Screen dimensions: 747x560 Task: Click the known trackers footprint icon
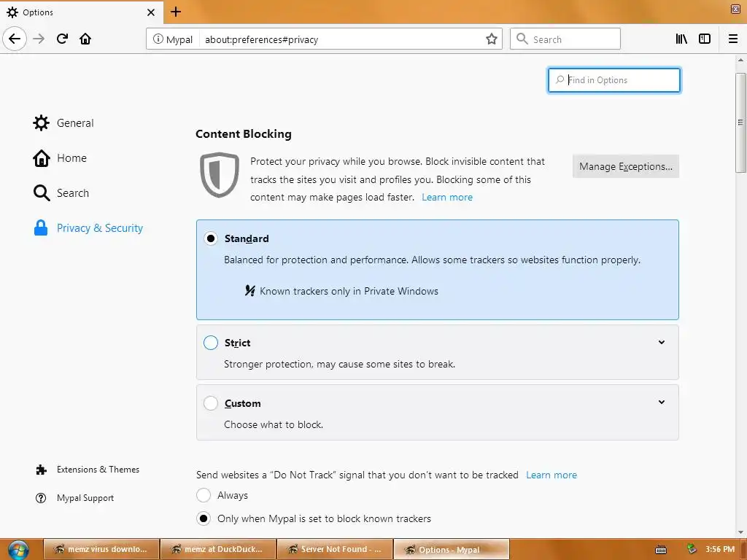tap(249, 290)
